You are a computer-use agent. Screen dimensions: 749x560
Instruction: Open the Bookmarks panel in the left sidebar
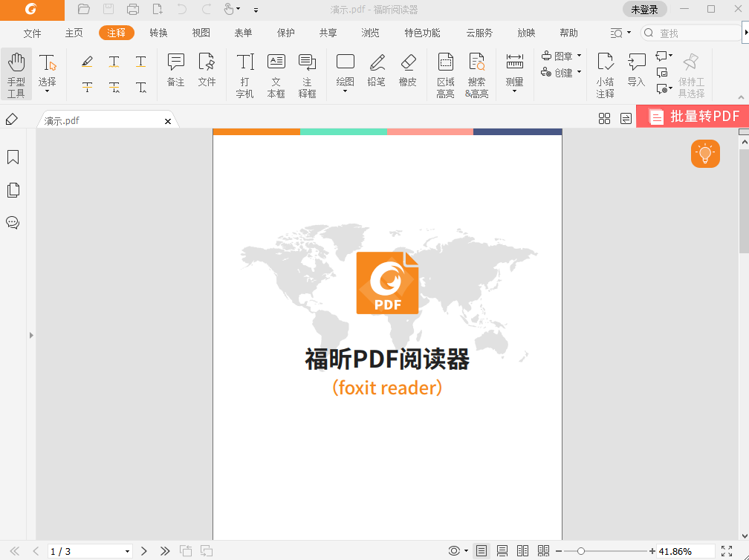coord(13,157)
